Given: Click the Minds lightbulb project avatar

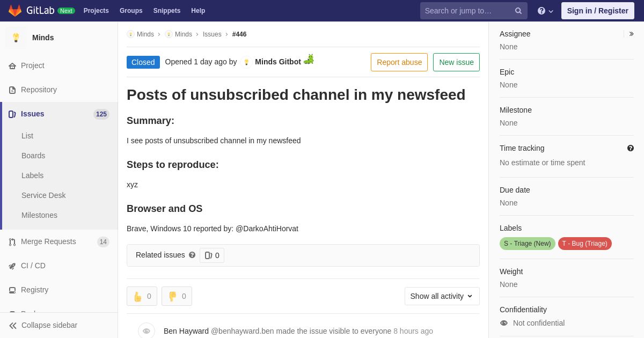Looking at the screenshot, I should (16, 38).
